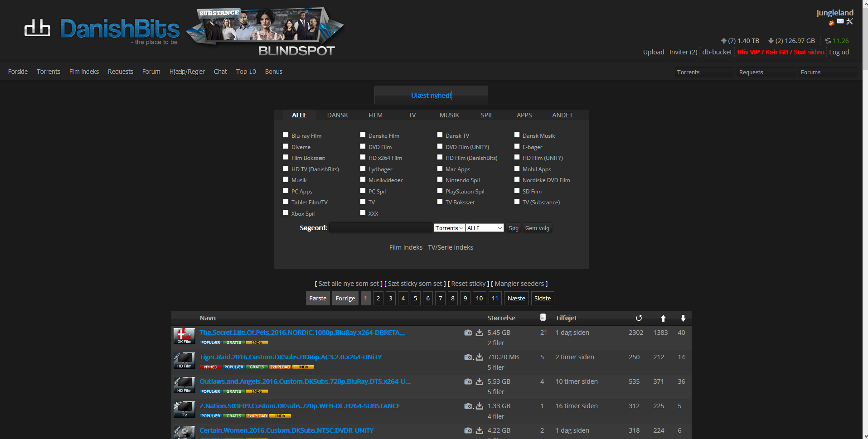Screen dimensions: 868x439
Task: Click the Søgeord search input field
Action: tap(381, 227)
